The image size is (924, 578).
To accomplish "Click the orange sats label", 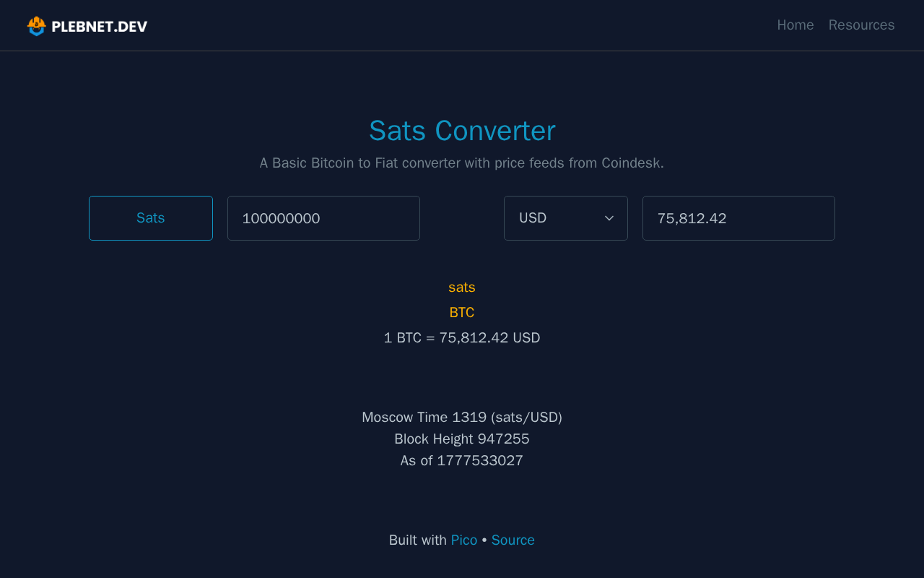I will 462,288.
